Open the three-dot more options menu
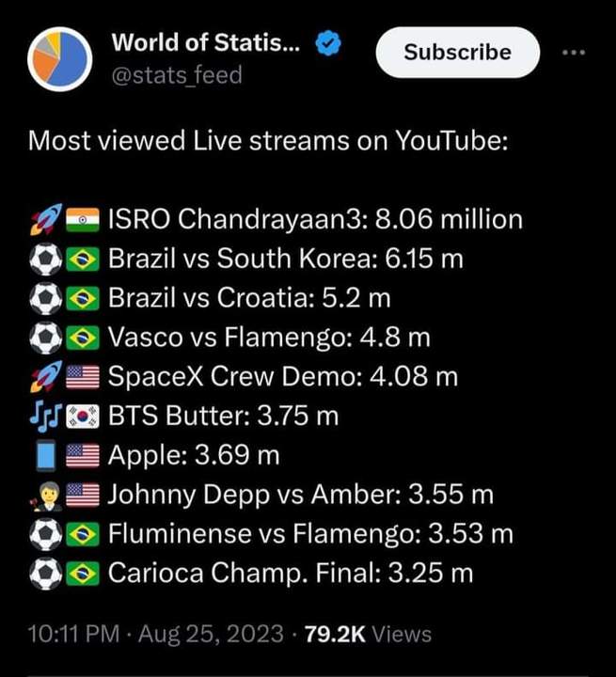 point(574,53)
